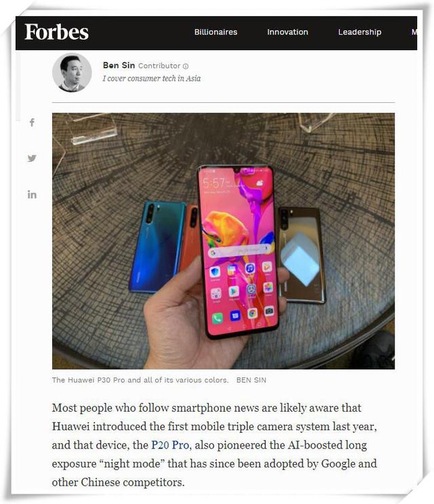The width and height of the screenshot is (434, 504).
Task: Click the contributor info icon
Action: coord(186,66)
